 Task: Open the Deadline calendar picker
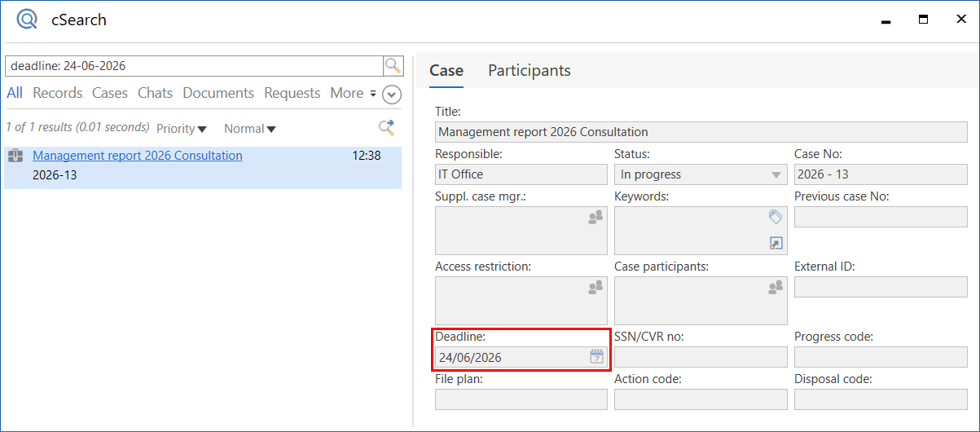[596, 356]
